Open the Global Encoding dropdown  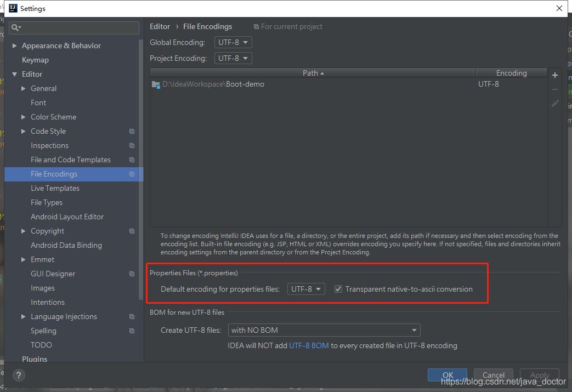(x=233, y=42)
